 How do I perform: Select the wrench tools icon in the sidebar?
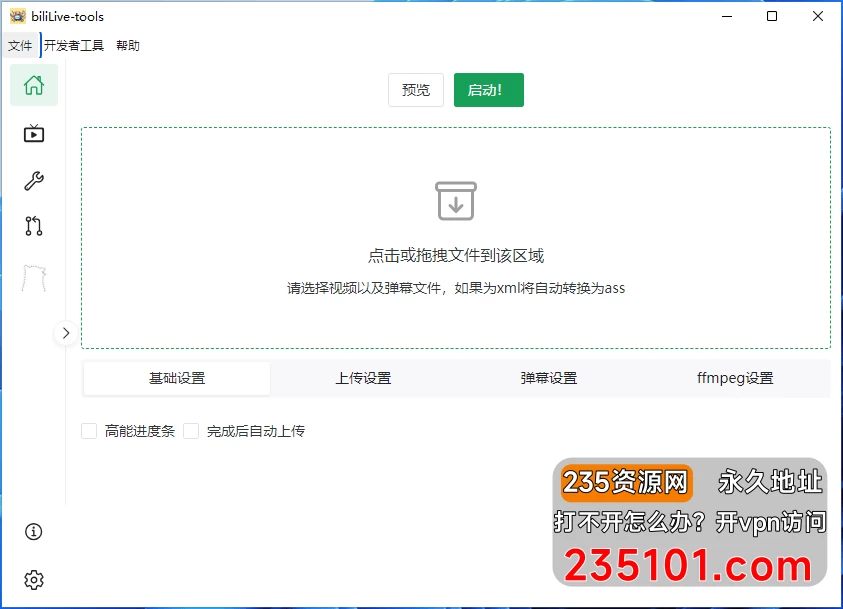coord(33,180)
